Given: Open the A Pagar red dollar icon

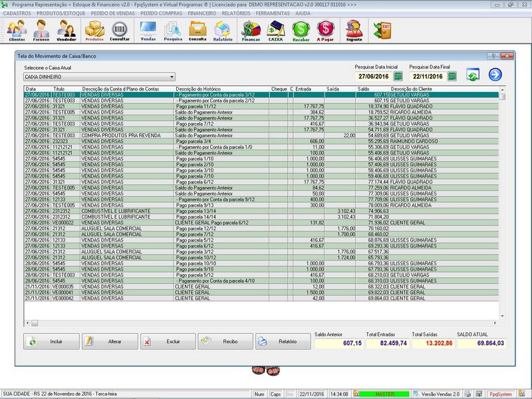Looking at the screenshot, I should pyautogui.click(x=325, y=31).
